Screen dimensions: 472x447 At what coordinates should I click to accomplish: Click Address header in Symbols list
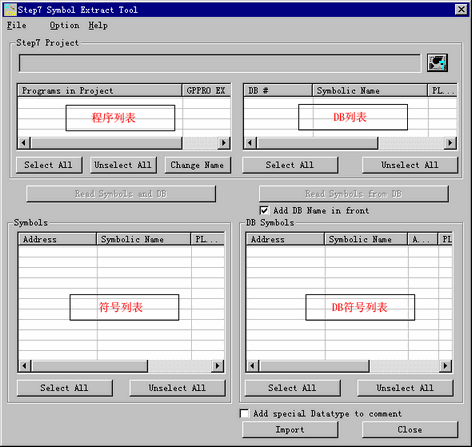click(57, 239)
